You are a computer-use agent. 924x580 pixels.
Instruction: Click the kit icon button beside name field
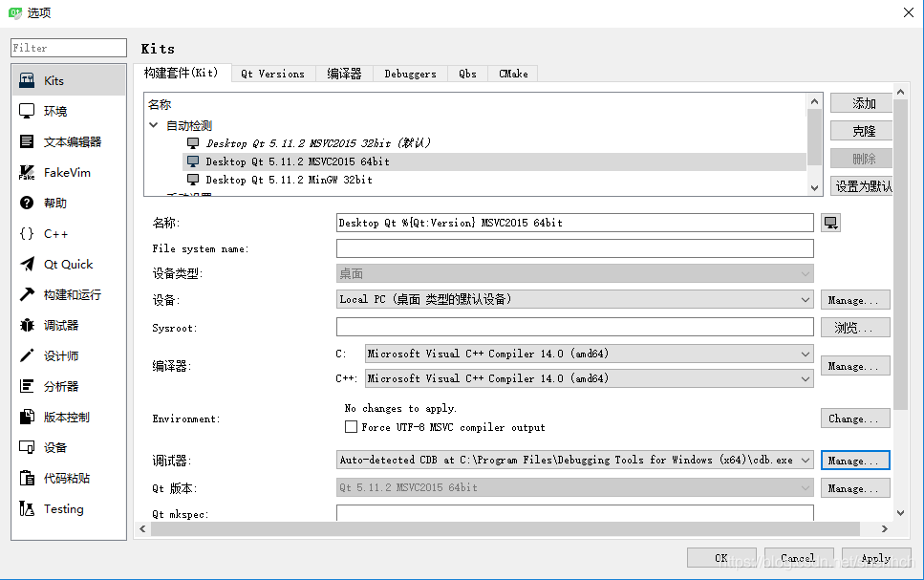831,223
